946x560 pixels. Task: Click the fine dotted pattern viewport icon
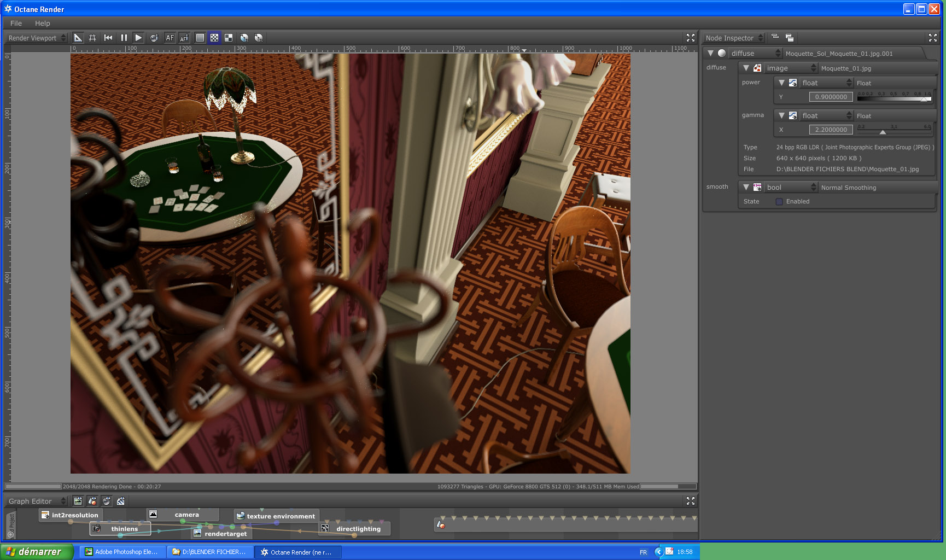pos(200,38)
